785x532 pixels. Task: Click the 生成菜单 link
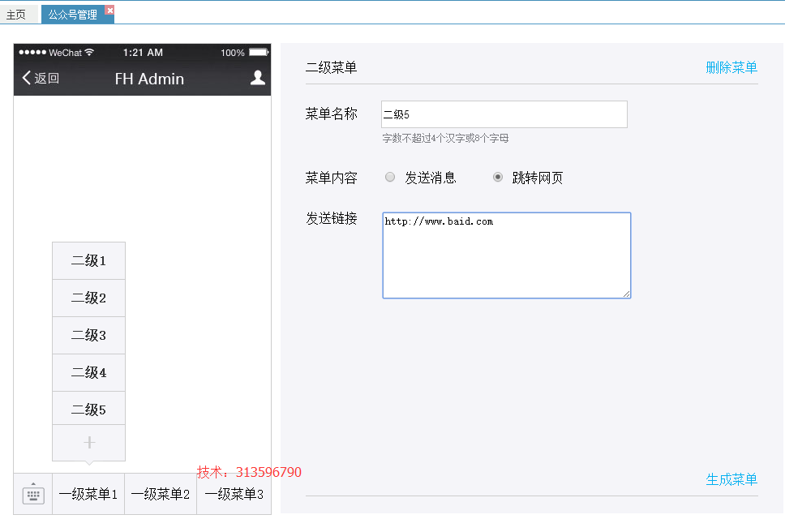[731, 479]
